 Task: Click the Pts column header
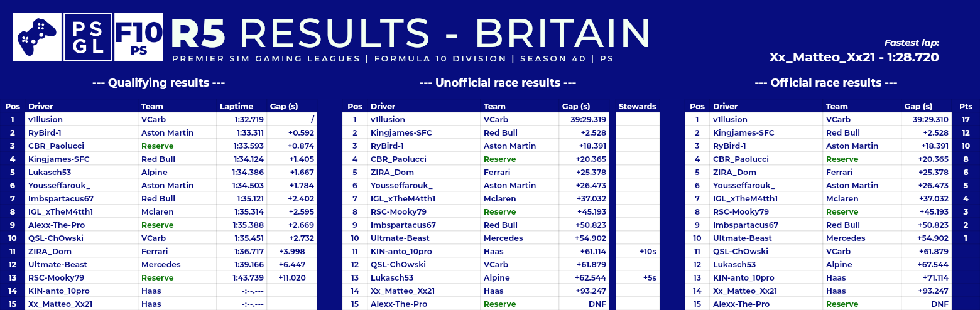coord(966,106)
